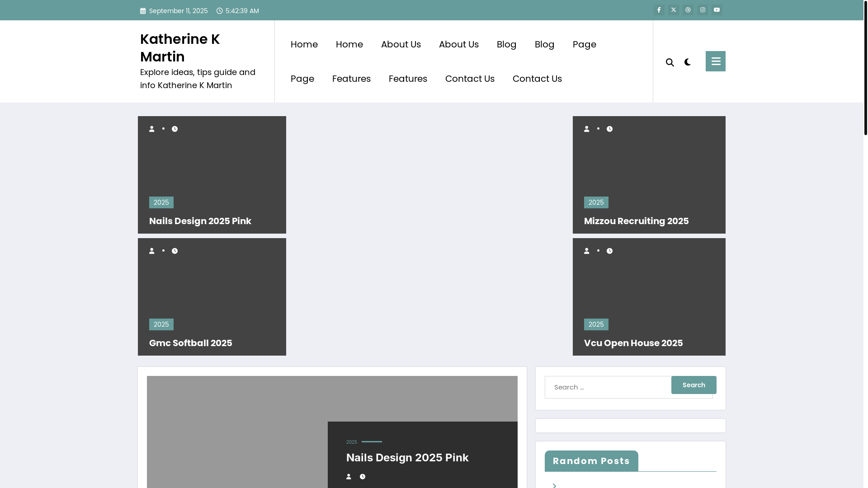This screenshot has width=868, height=488.
Task: Click the Search submit button
Action: click(x=694, y=385)
